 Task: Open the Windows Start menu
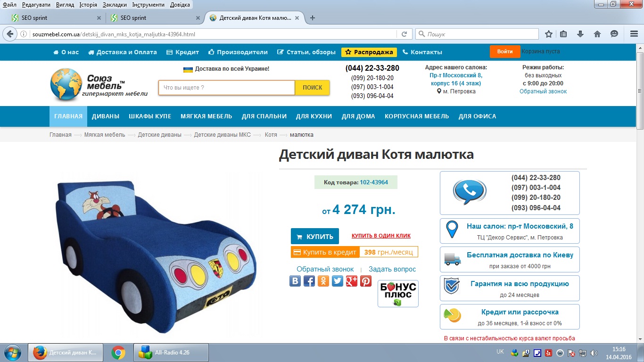point(12,353)
